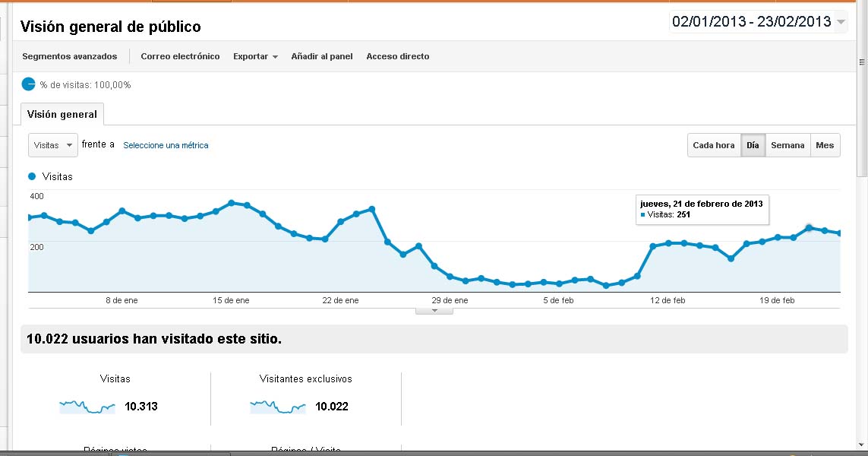This screenshot has width=868, height=456.
Task: Switch chart to Mes view
Action: click(825, 145)
